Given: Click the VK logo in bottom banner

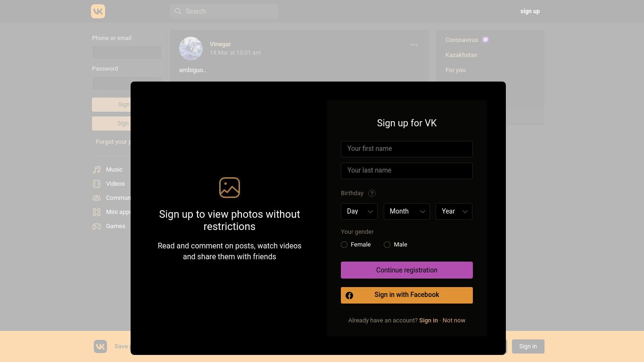Looking at the screenshot, I should point(100,346).
